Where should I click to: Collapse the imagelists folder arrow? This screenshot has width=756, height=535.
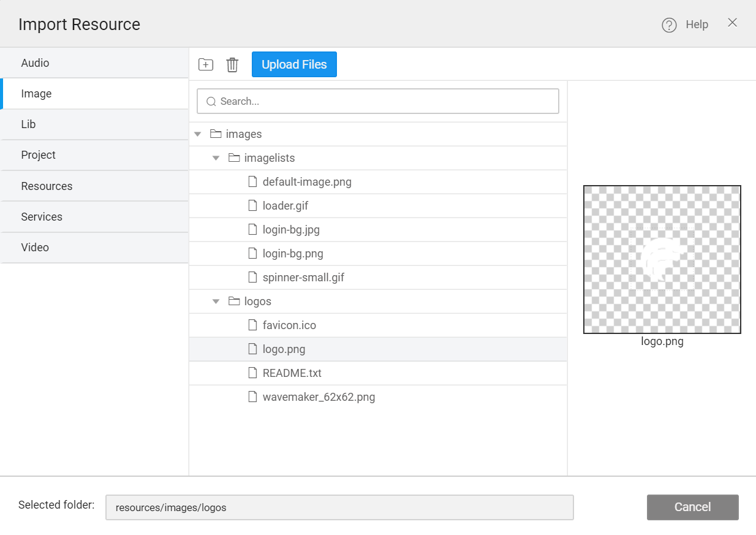(x=216, y=158)
